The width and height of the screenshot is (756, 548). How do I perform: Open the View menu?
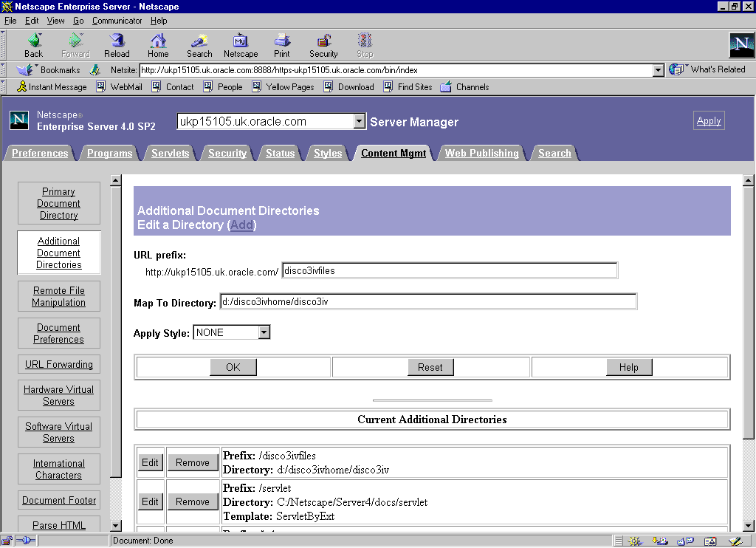55,21
